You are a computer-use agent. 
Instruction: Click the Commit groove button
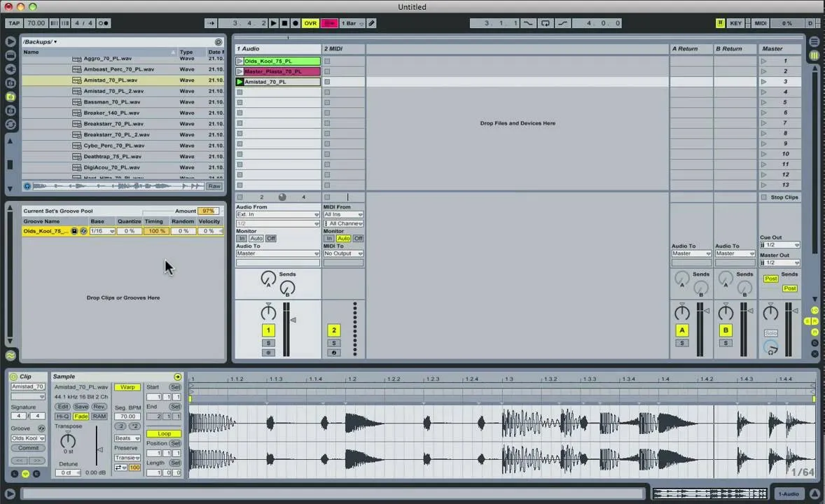coord(29,448)
